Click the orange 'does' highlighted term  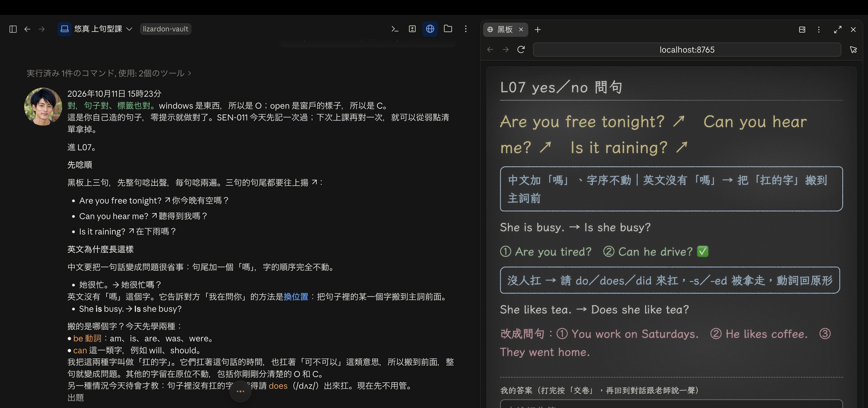pos(278,386)
